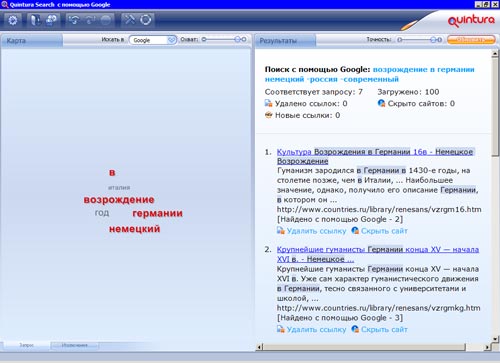The width and height of the screenshot is (500, 363).
Task: Open the Google search engine dropdown
Action: (x=171, y=40)
